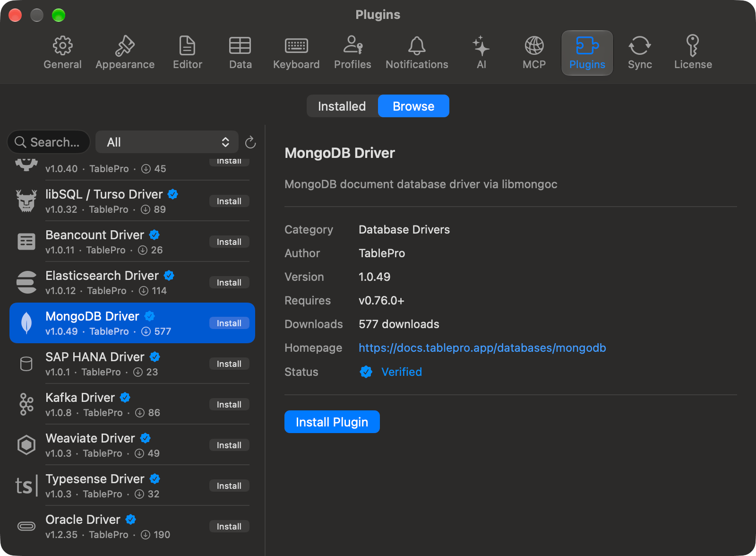This screenshot has width=756, height=556.
Task: Open Sync settings tab
Action: pyautogui.click(x=640, y=53)
